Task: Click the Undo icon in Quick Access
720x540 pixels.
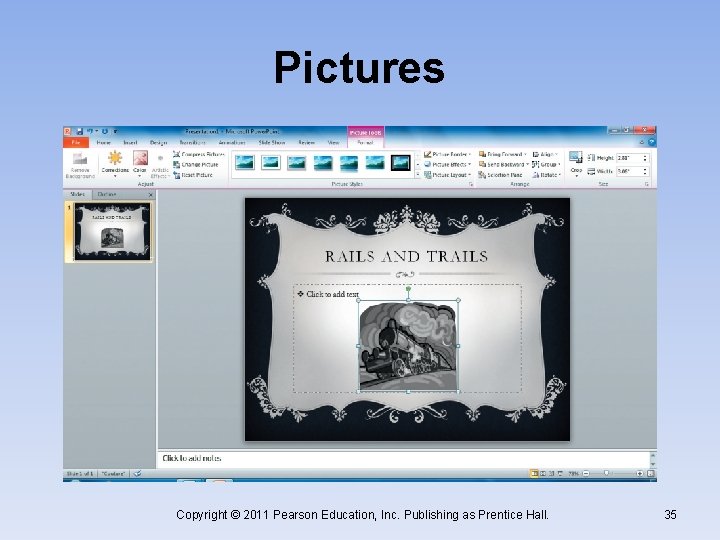Action: (x=90, y=131)
